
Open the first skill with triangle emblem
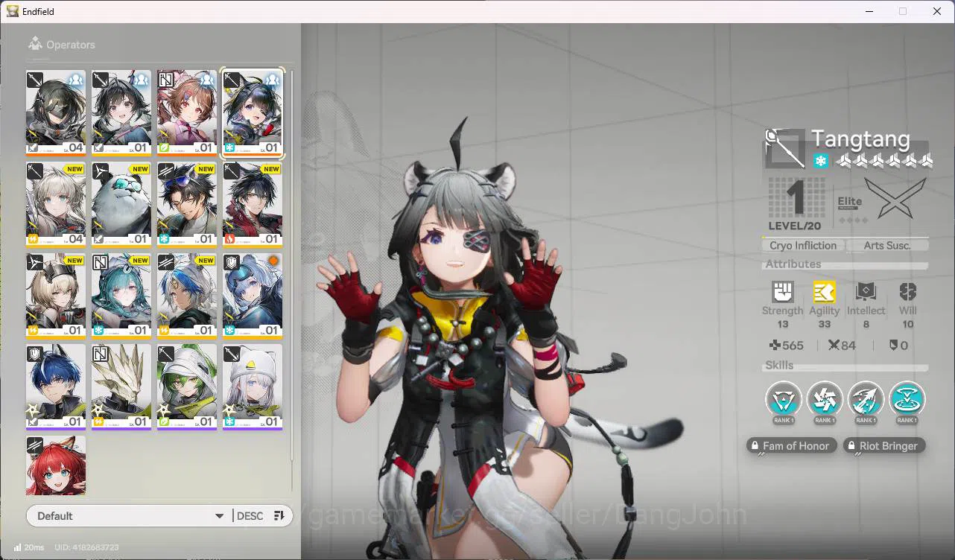point(784,400)
